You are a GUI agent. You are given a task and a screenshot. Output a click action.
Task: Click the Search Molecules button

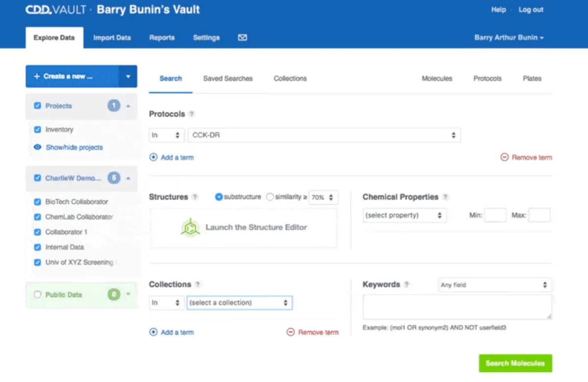point(515,363)
